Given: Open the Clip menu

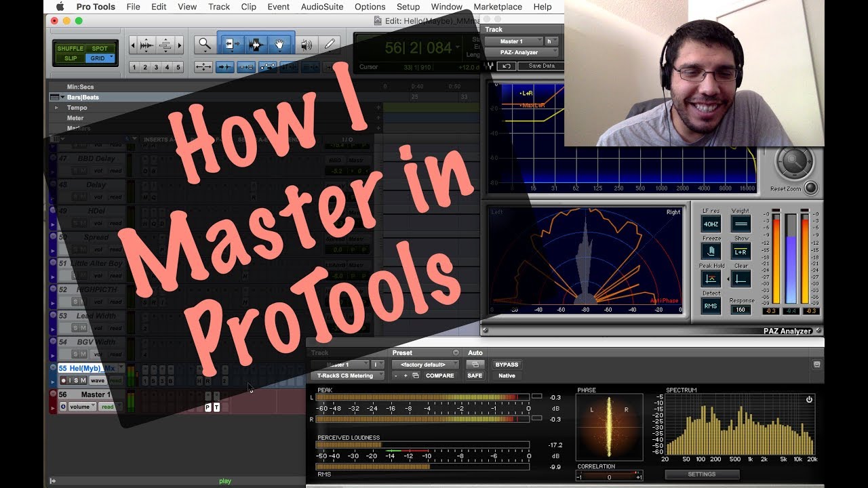Looking at the screenshot, I should 249,7.
